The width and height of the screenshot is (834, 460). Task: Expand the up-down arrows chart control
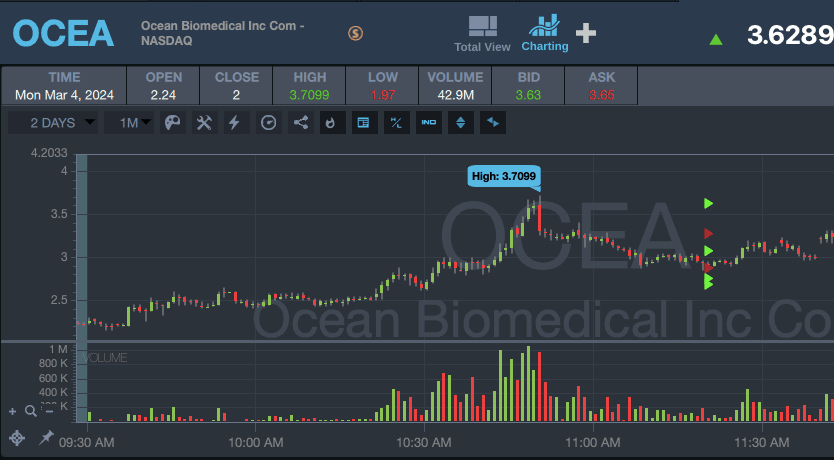(460, 122)
